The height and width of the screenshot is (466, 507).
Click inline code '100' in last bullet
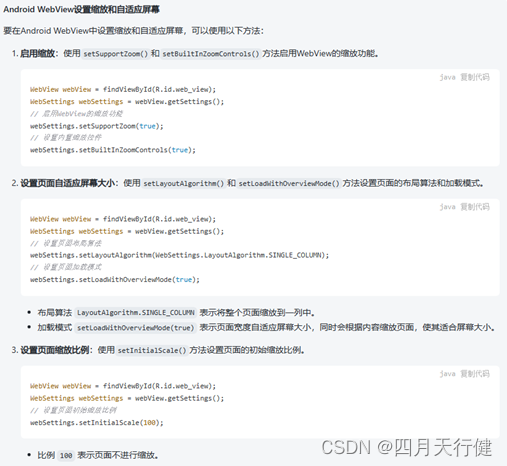[66, 455]
